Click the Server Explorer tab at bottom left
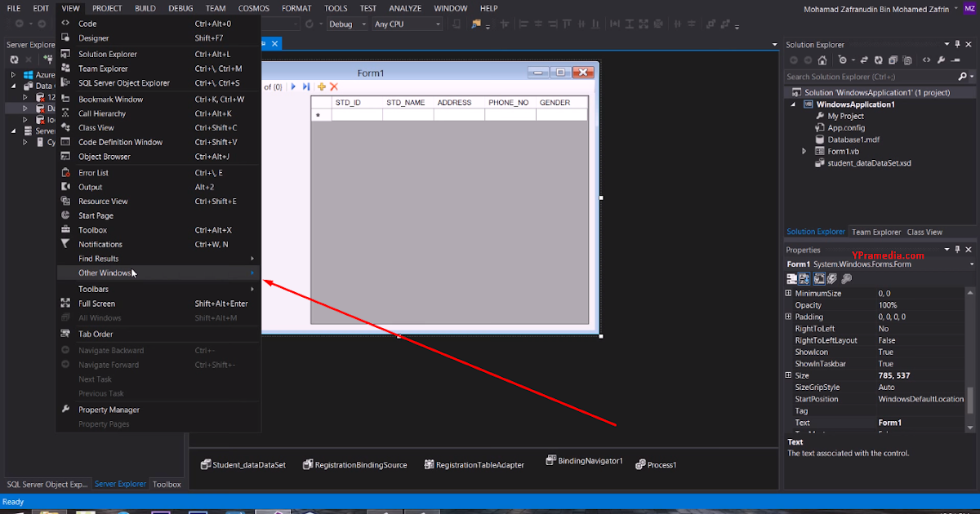Image resolution: width=980 pixels, height=514 pixels. click(120, 484)
